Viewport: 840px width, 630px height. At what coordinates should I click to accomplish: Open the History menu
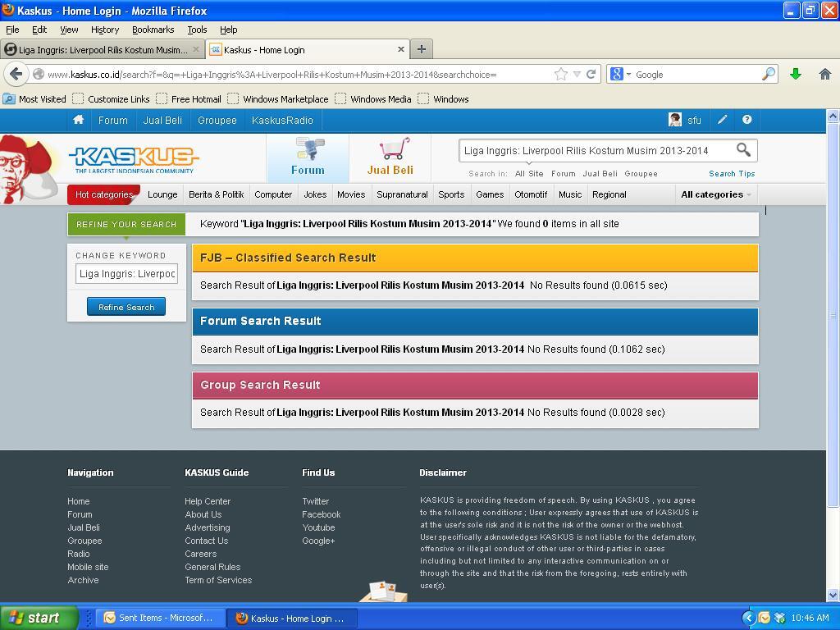point(105,30)
